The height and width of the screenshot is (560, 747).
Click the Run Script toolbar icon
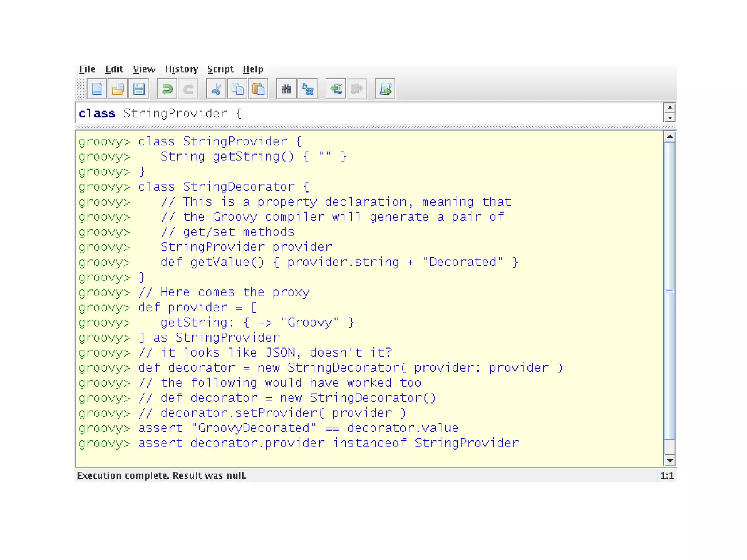(385, 89)
